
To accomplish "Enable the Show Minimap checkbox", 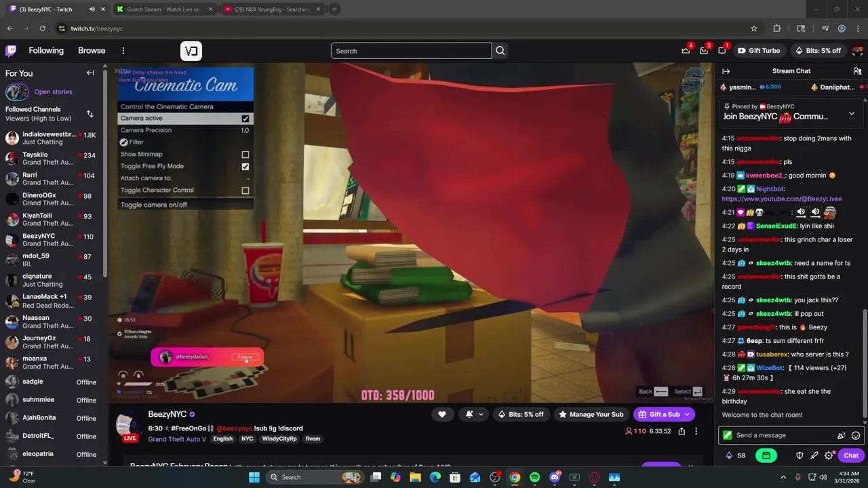I will (245, 155).
